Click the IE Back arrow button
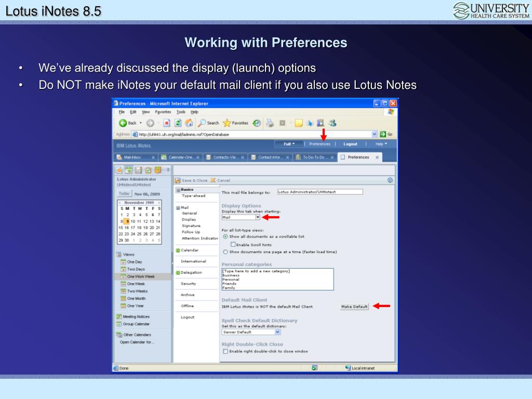 (x=123, y=123)
